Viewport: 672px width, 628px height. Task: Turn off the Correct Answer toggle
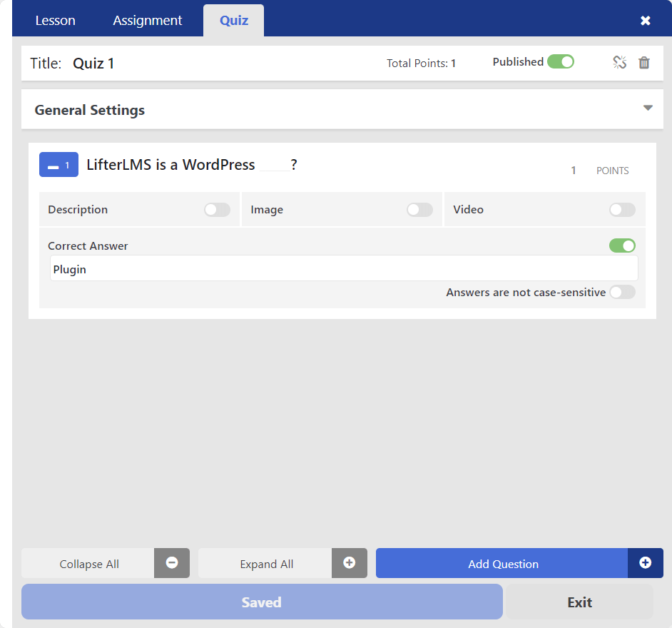pos(622,245)
